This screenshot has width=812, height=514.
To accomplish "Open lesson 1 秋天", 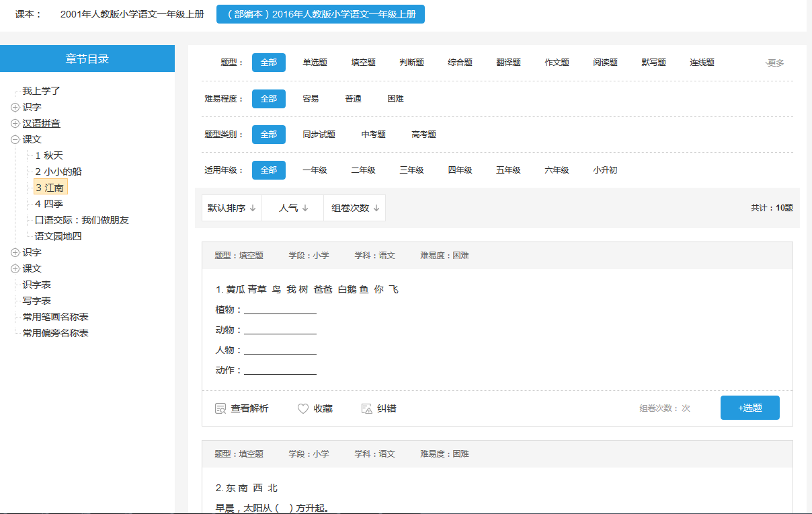I will click(x=49, y=155).
